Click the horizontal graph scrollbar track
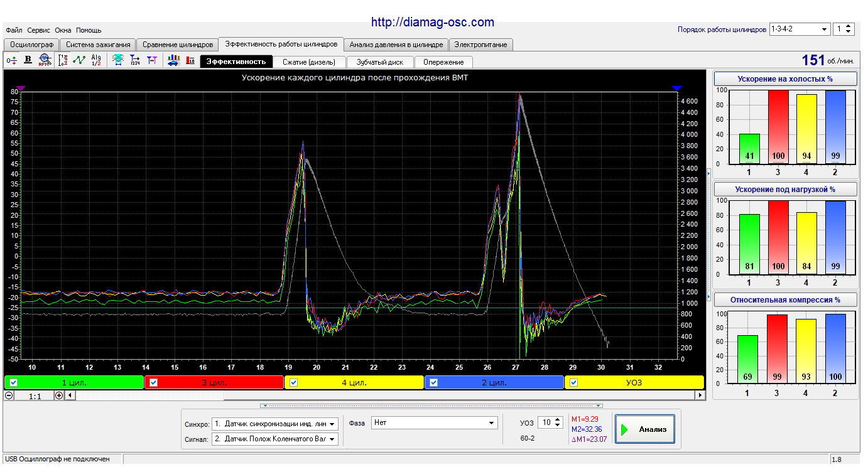The height and width of the screenshot is (467, 868). click(x=384, y=395)
